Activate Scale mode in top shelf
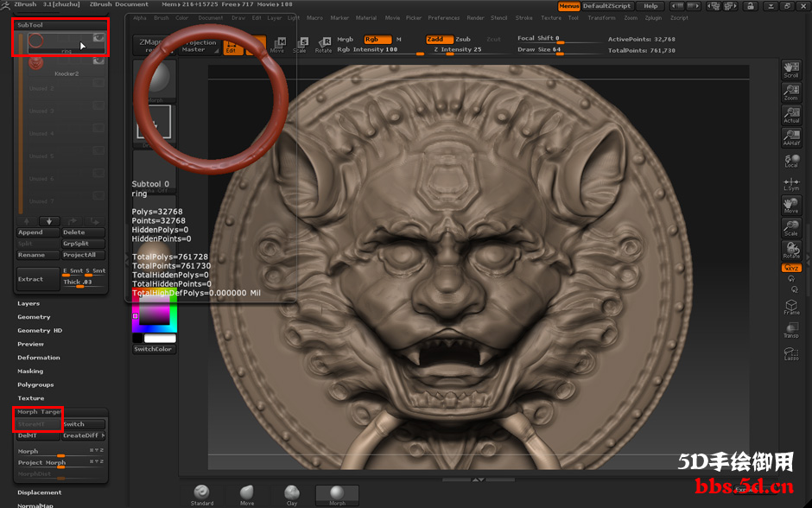The image size is (812, 508). tap(301, 45)
